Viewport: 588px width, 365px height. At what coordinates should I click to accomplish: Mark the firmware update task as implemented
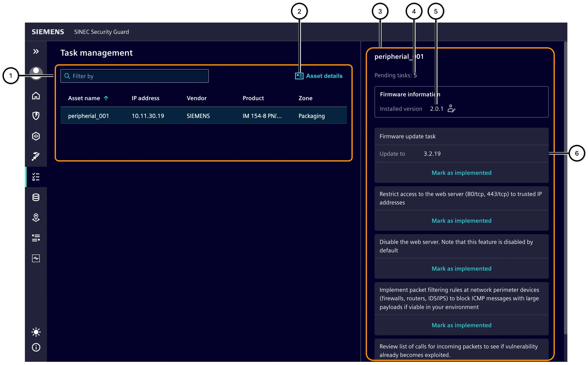[461, 173]
